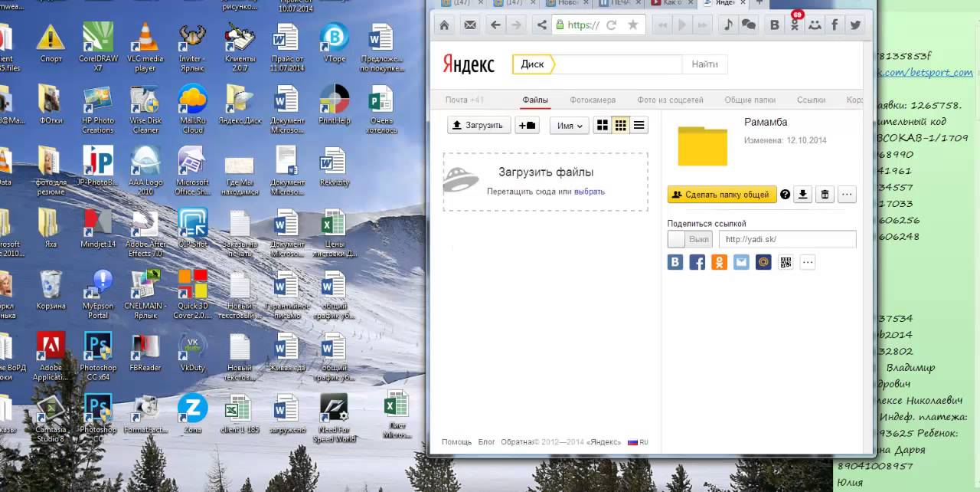Select the Рамамба folder thumbnail
The height and width of the screenshot is (492, 980).
click(702, 146)
